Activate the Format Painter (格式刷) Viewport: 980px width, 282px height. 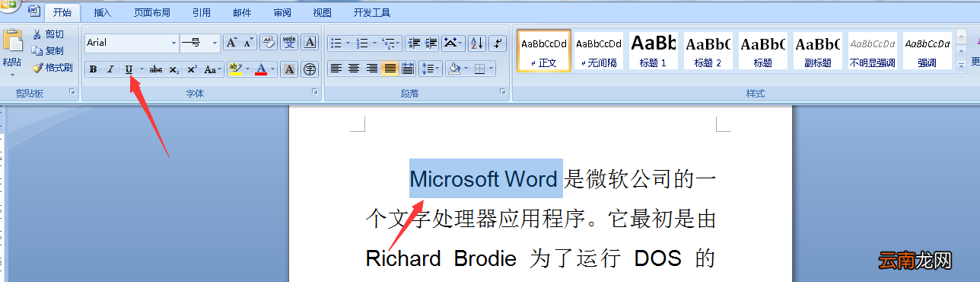(52, 67)
